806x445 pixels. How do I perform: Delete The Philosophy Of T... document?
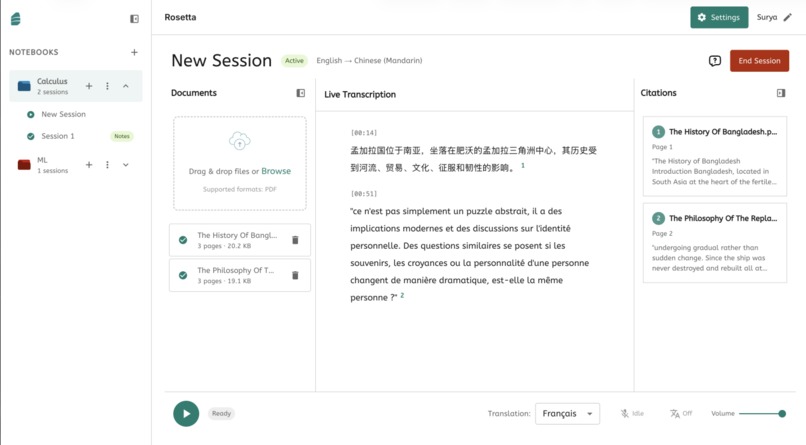click(295, 275)
